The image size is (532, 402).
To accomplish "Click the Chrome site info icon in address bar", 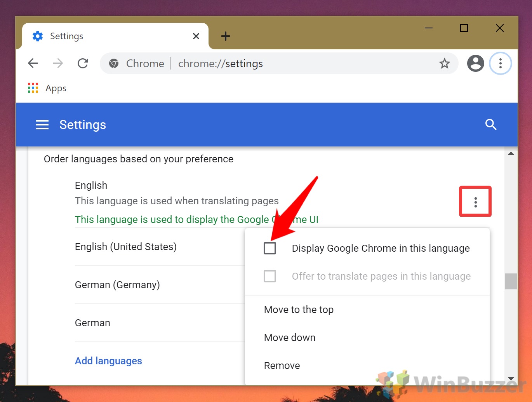I will coord(114,63).
